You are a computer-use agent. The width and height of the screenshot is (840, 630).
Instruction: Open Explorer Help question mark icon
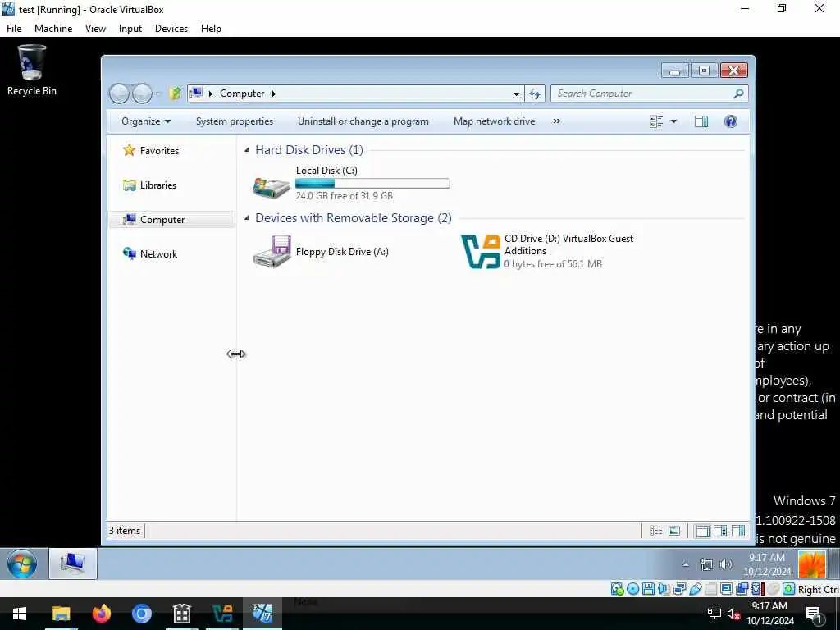pyautogui.click(x=731, y=121)
